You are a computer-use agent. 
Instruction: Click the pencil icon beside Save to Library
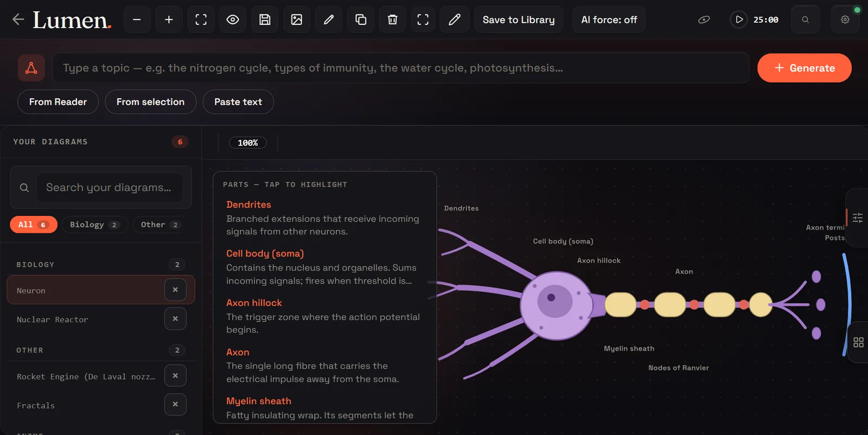455,20
